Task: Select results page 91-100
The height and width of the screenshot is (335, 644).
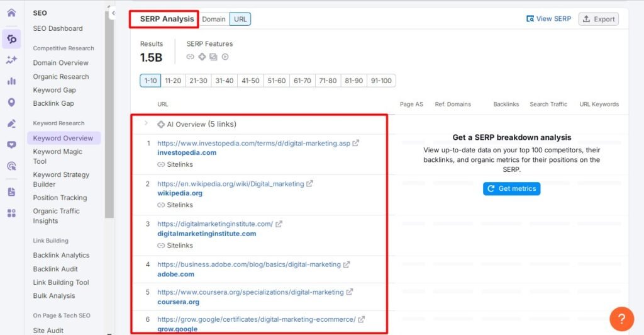Action: [381, 81]
